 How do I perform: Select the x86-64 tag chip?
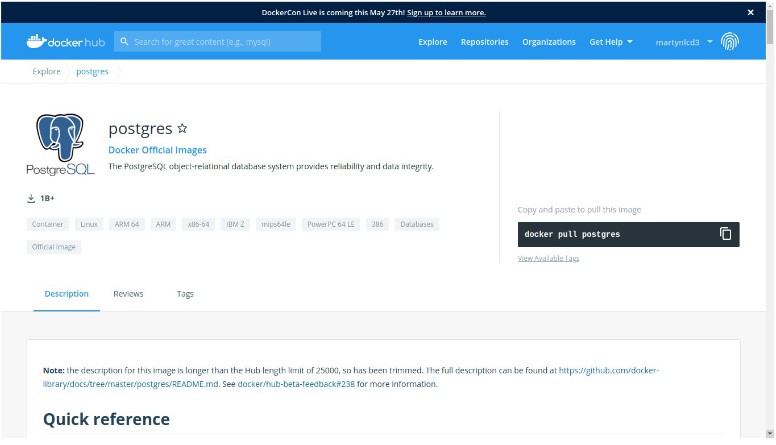point(198,224)
